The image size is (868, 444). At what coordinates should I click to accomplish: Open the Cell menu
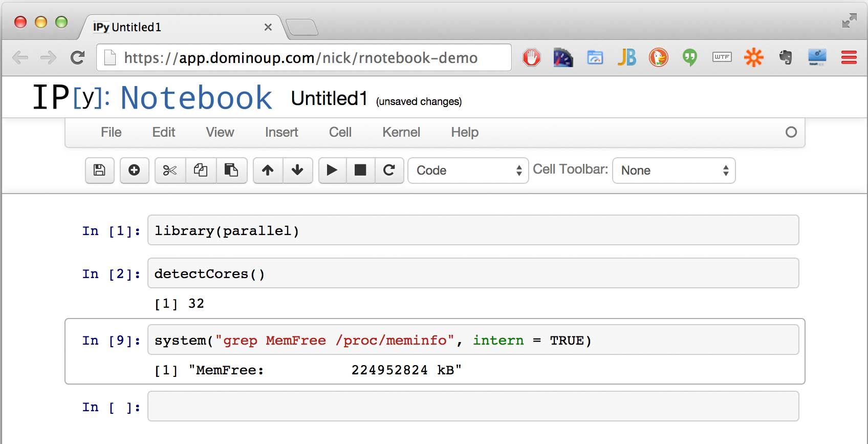340,132
